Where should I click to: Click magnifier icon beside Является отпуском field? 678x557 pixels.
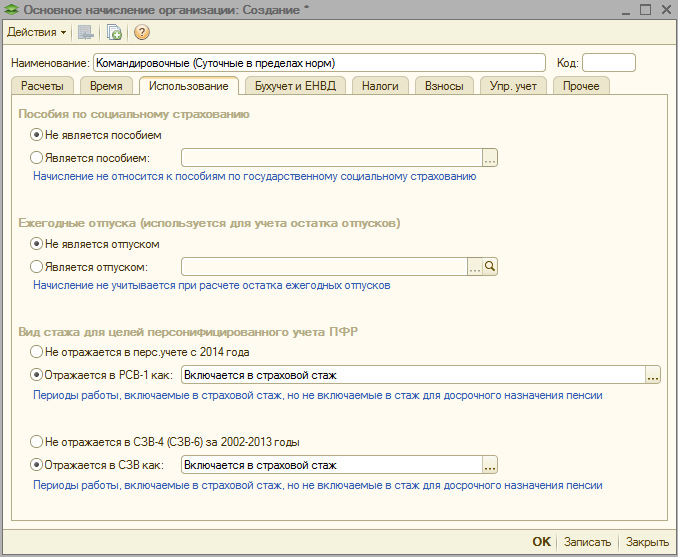pyautogui.click(x=490, y=267)
